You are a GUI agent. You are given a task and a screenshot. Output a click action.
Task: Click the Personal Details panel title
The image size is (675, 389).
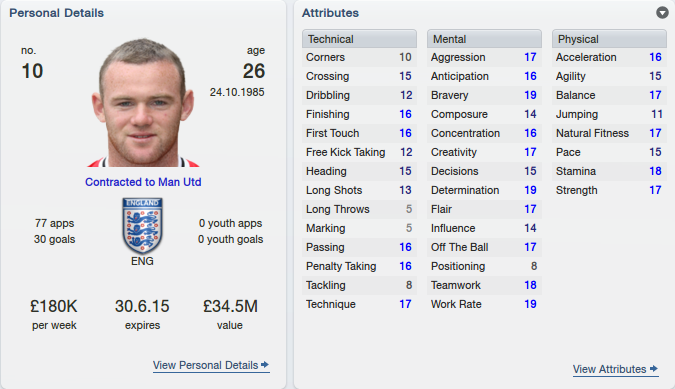pos(56,13)
